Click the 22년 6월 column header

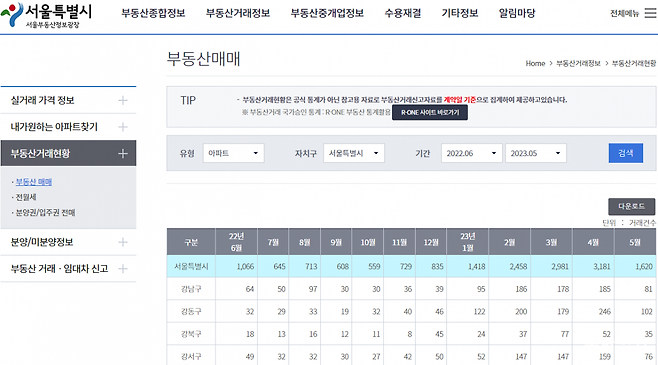coord(236,242)
